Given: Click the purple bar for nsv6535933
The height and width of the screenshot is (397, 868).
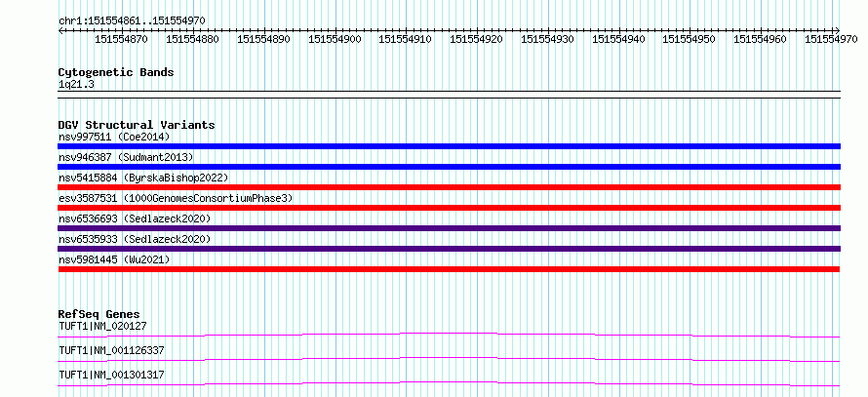Looking at the screenshot, I should point(449,249).
